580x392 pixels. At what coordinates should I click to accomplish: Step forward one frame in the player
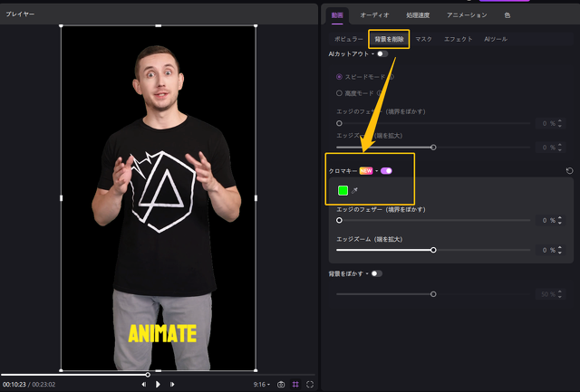pyautogui.click(x=172, y=384)
